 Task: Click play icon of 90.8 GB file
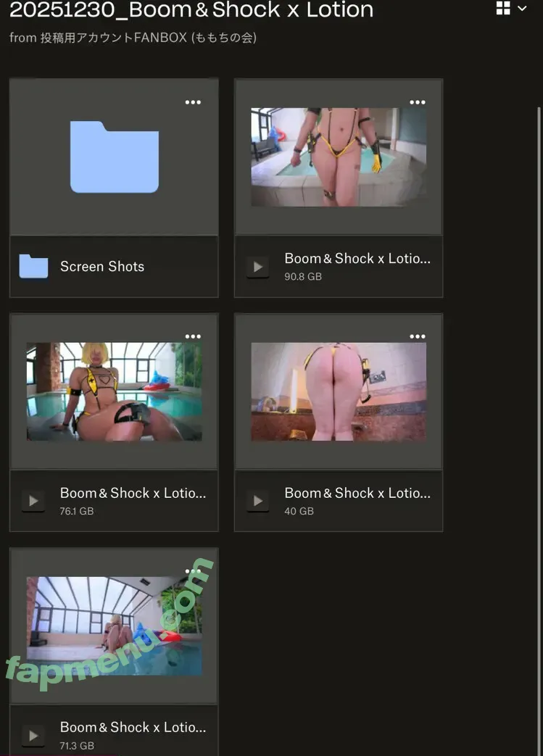point(257,267)
